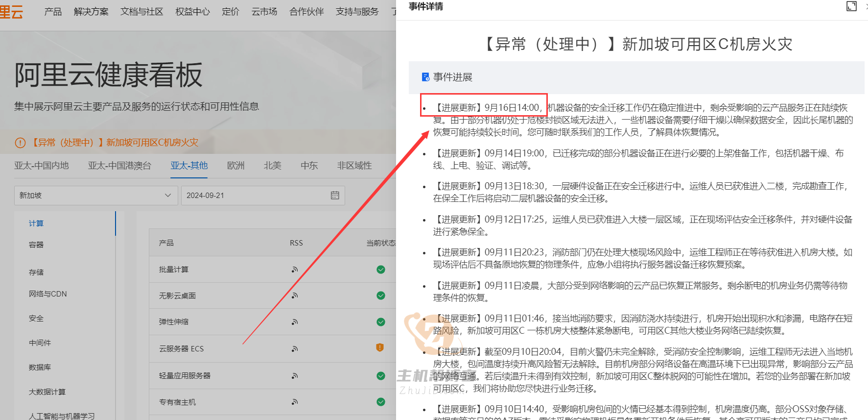
Task: Select the 计算 category in sidebar
Action: click(x=36, y=223)
